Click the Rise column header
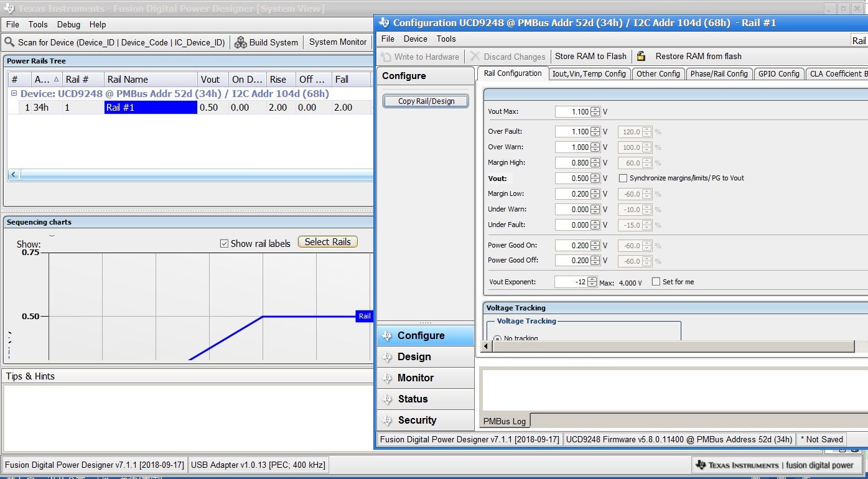The height and width of the screenshot is (479, 868). (x=280, y=79)
